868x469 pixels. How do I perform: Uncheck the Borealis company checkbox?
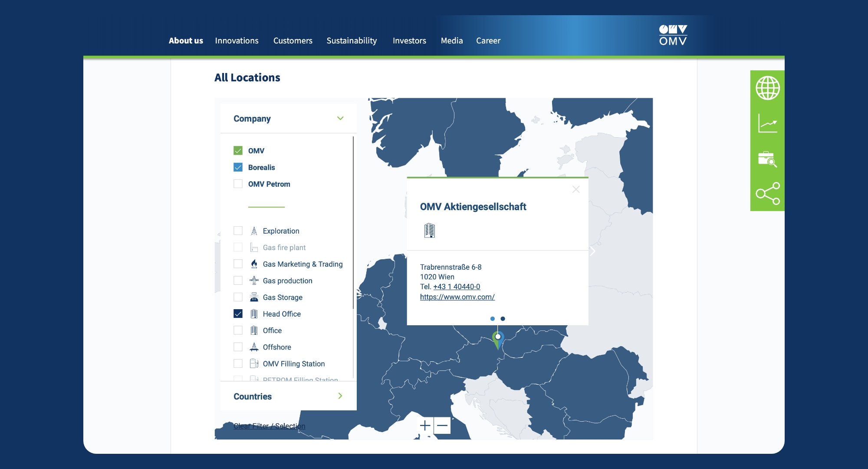point(238,167)
